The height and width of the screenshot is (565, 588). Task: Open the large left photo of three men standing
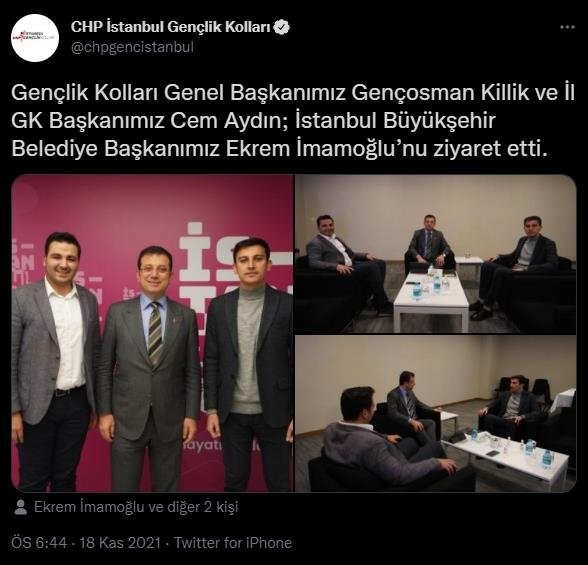coord(152,333)
